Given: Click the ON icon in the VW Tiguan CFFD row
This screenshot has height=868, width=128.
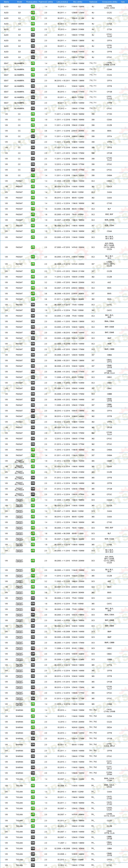Looking at the screenshot, I should 33,860.
